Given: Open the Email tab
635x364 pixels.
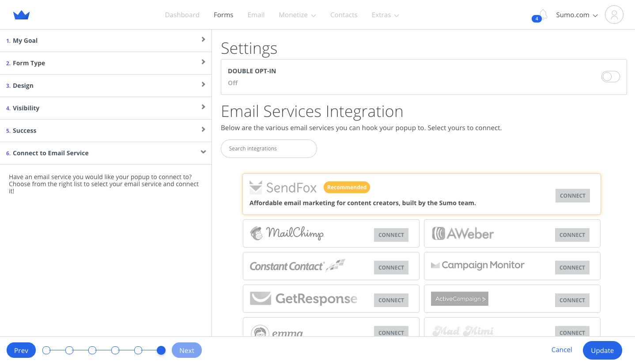Looking at the screenshot, I should [256, 15].
